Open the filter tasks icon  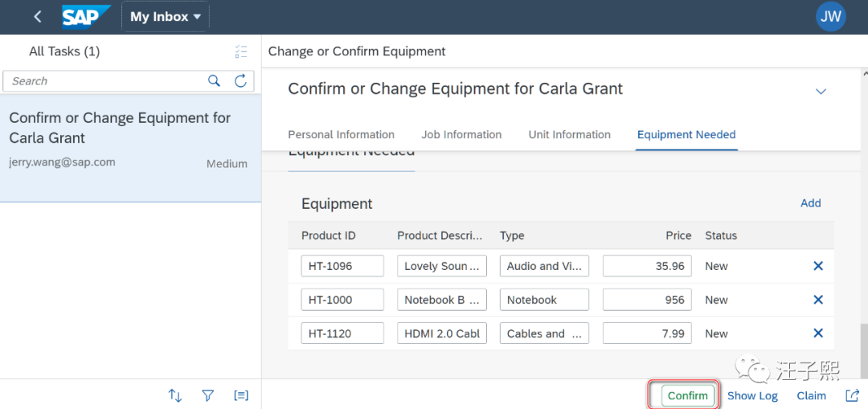point(208,395)
